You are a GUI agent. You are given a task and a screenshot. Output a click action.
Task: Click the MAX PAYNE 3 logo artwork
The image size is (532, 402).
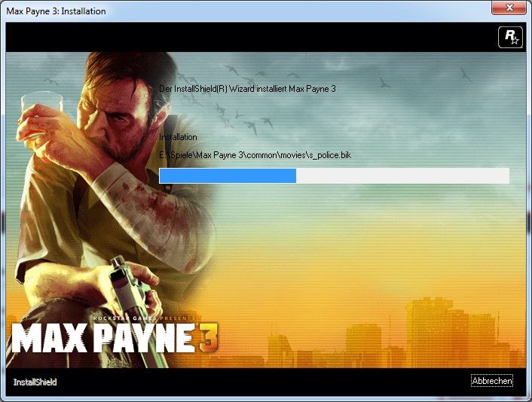pyautogui.click(x=115, y=337)
